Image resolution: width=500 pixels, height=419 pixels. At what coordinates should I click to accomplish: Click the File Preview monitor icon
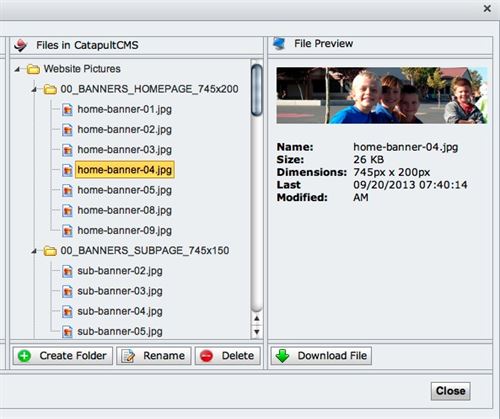(x=279, y=44)
